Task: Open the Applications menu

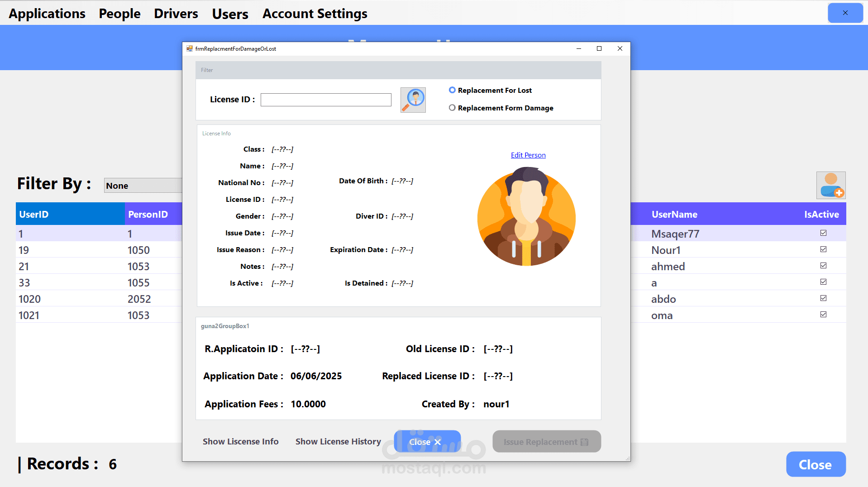Action: click(47, 14)
